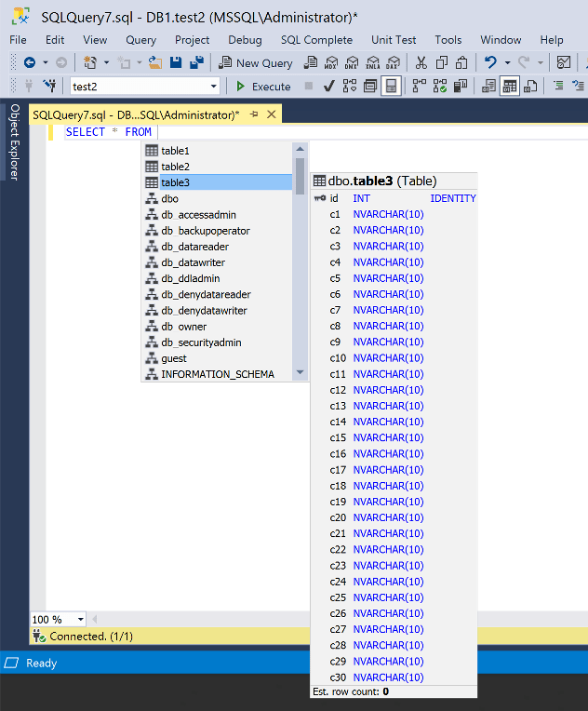The image size is (588, 711).
Task: Select db_datareader suggestion
Action: [218, 247]
